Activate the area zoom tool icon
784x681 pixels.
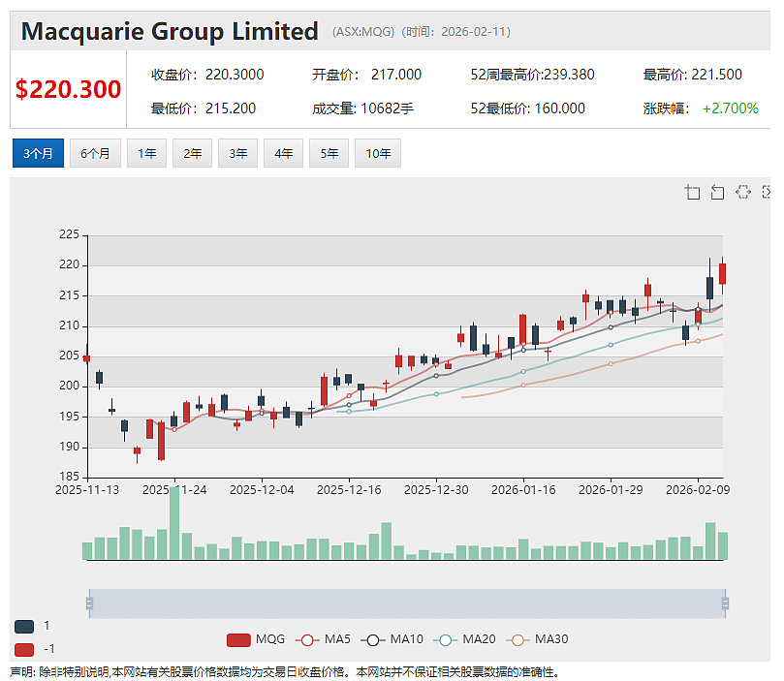coord(693,192)
